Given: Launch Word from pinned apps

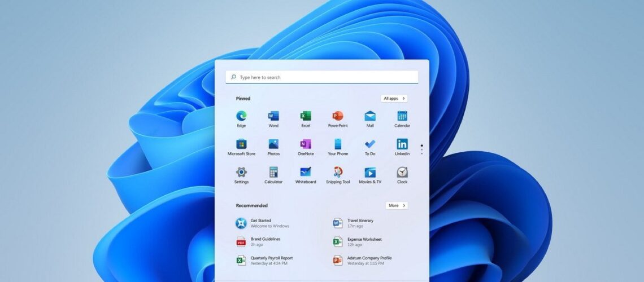Looking at the screenshot, I should click(273, 116).
